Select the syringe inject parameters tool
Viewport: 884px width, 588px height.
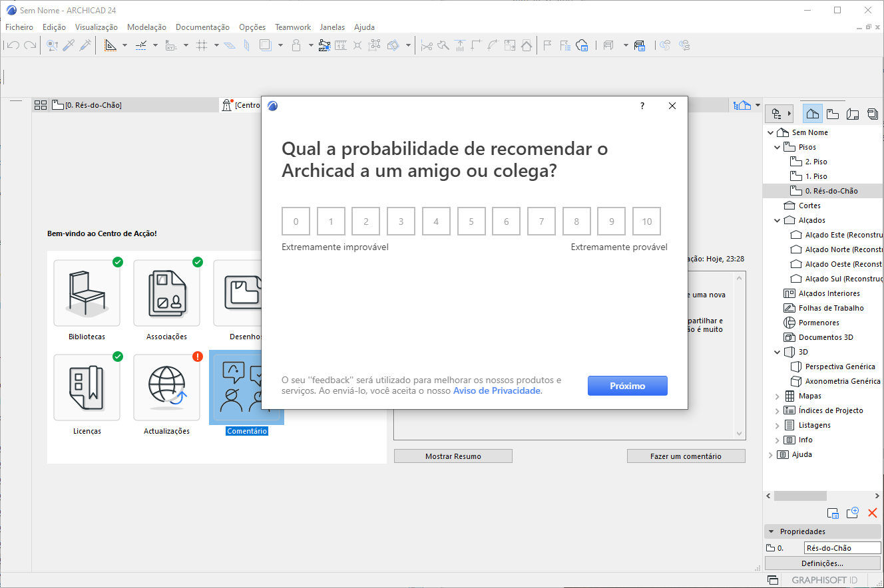pos(85,45)
